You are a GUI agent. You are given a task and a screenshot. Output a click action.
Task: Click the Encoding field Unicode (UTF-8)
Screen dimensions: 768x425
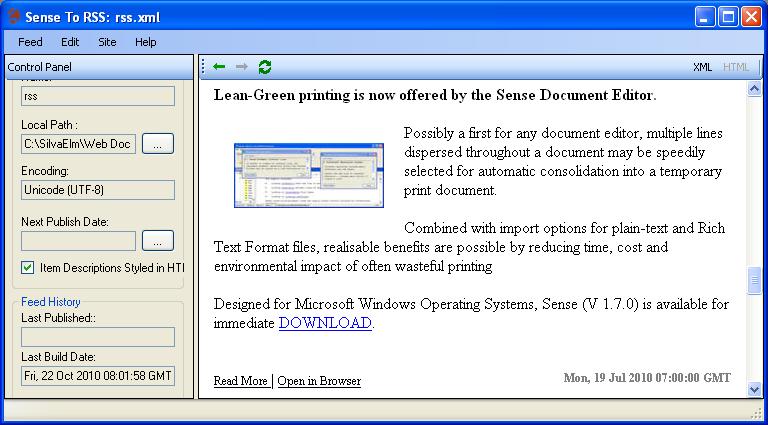(98, 190)
